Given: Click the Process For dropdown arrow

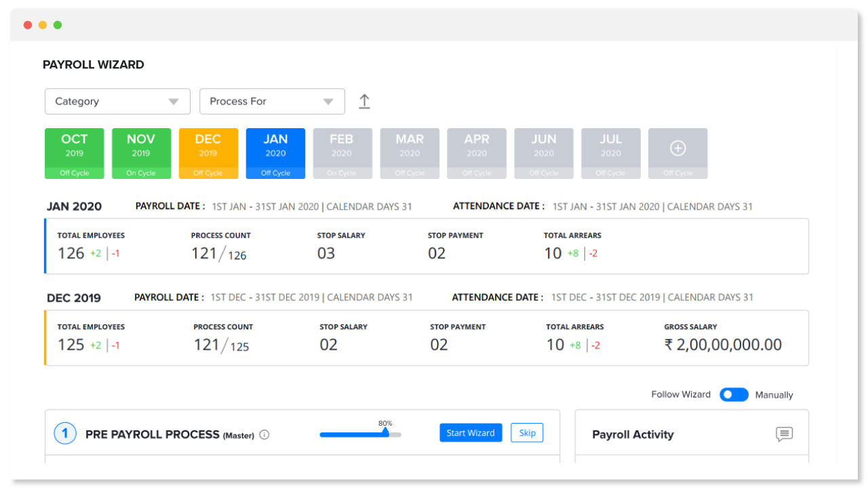Looking at the screenshot, I should click(328, 102).
